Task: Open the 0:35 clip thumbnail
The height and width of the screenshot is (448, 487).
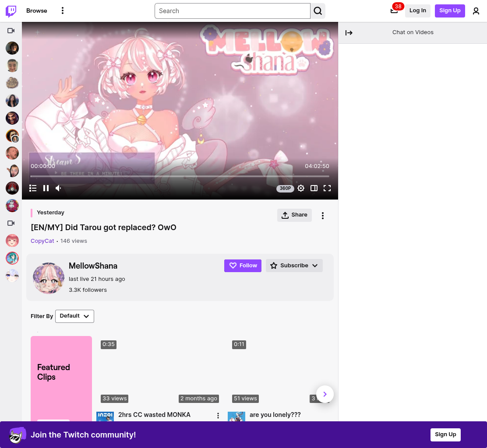Action: coord(160,371)
